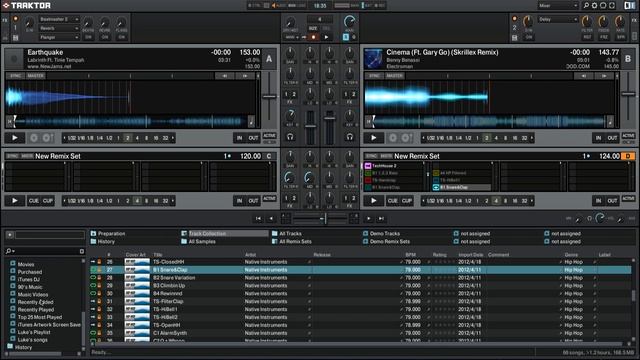Screen dimensions: 640x360
Task: Start playback on Remix Deck C
Action: click(15, 200)
